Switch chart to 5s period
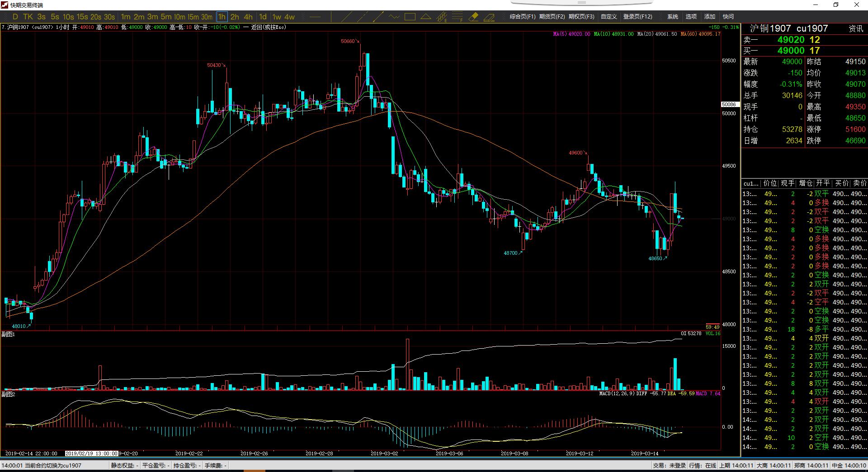Screen dimensions: 868x472 (55, 17)
